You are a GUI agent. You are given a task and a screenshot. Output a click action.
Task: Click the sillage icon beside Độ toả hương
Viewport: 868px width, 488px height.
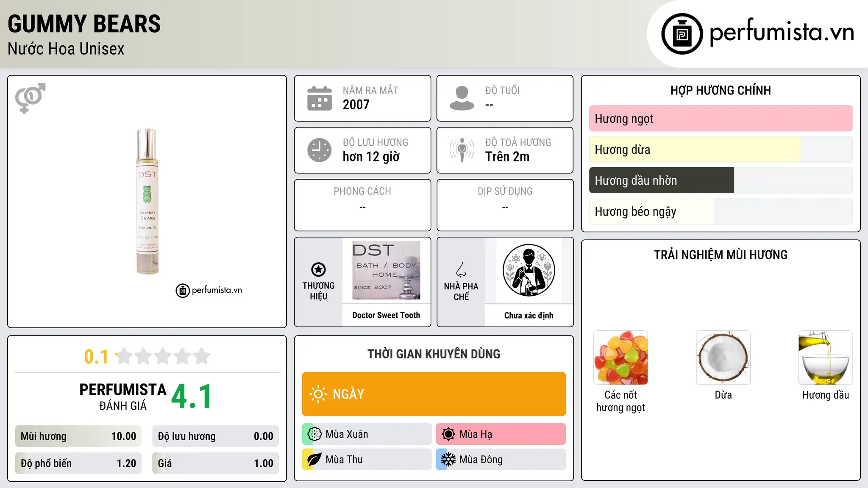pos(462,150)
